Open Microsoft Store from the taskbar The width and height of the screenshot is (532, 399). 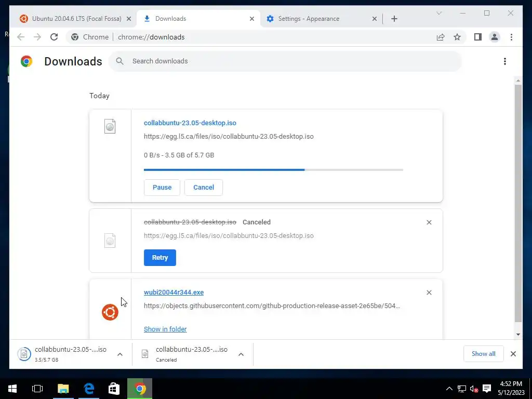coord(114,389)
